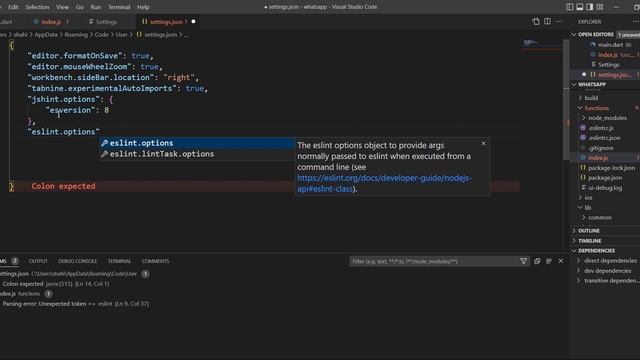Select eslint.options suggestion
This screenshot has width=640, height=360.
point(197,143)
